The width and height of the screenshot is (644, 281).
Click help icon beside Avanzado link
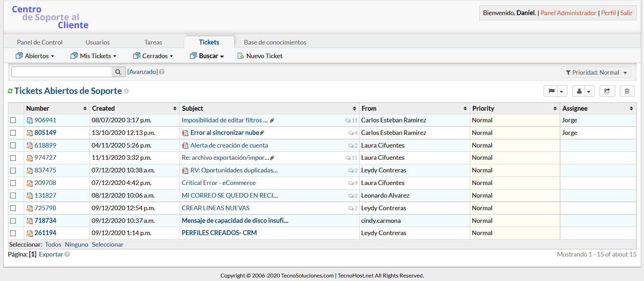coord(162,72)
